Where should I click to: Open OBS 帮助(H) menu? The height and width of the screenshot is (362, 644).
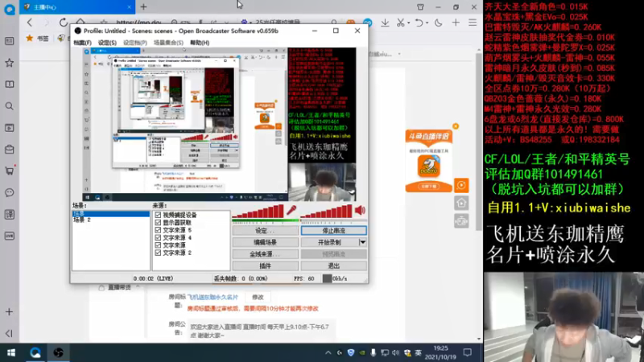[x=200, y=43]
